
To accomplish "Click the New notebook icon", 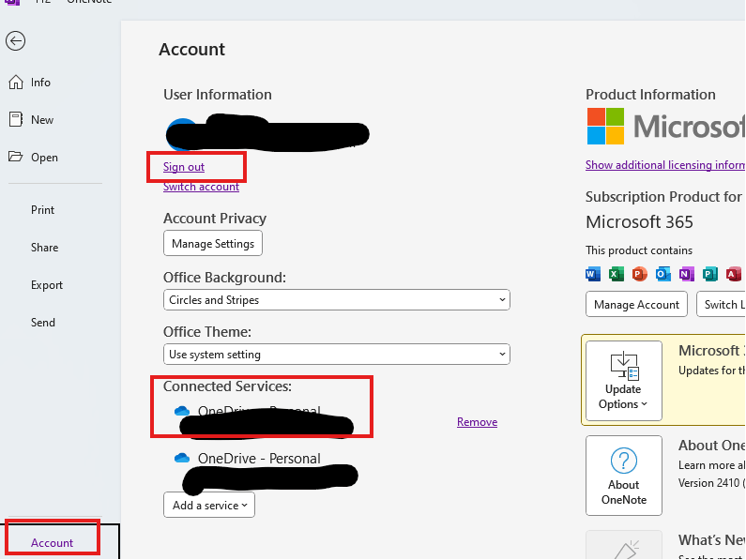I will [16, 119].
